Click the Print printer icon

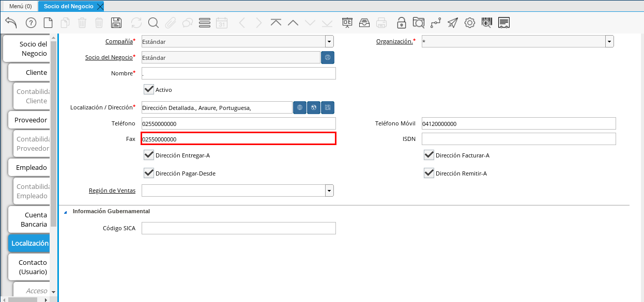[x=381, y=23]
